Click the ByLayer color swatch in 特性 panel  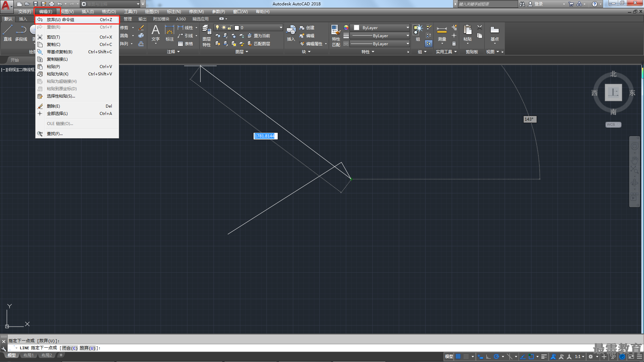point(357,27)
